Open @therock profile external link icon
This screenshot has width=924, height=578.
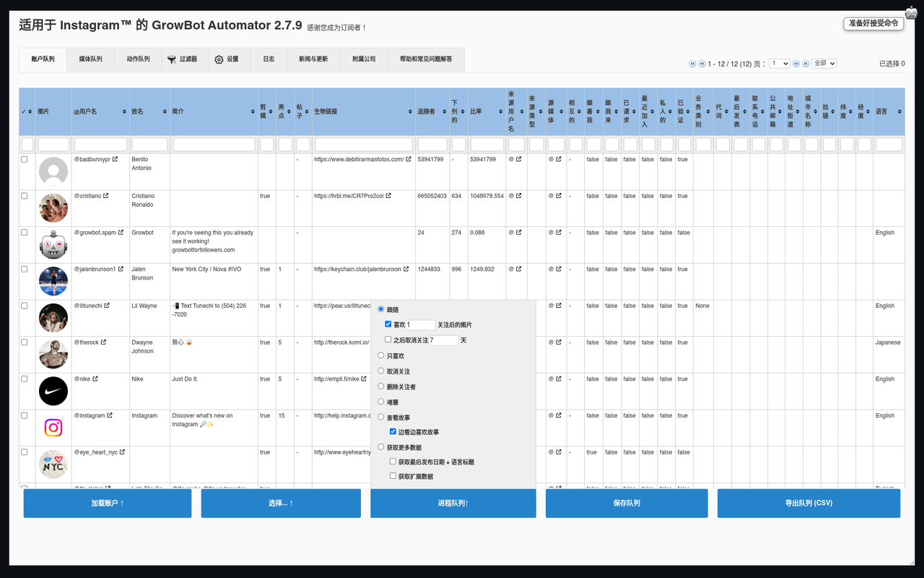pos(104,342)
